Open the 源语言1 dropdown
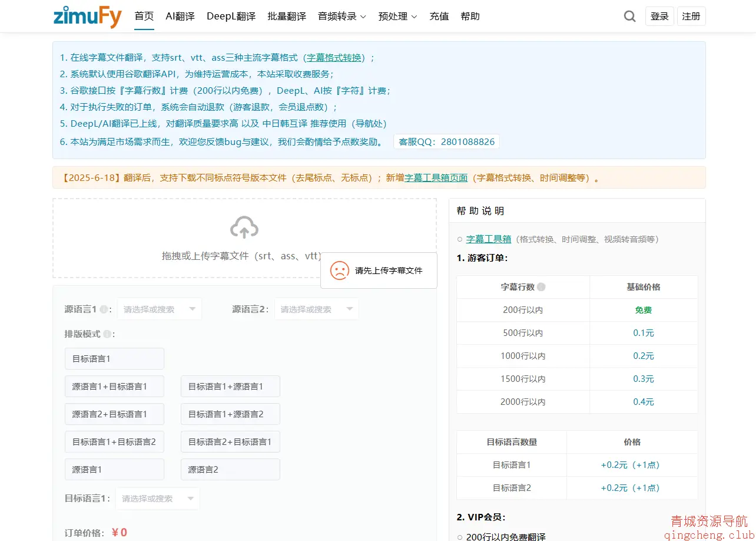 tap(160, 309)
